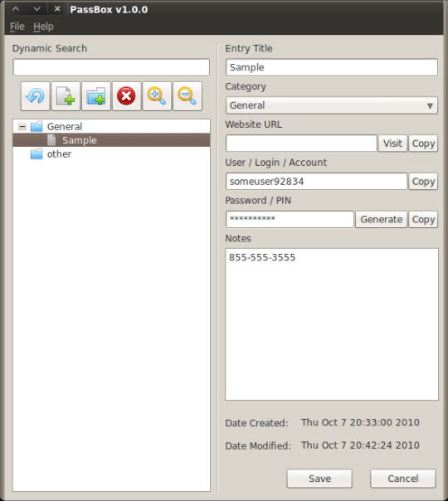Save the entry changes
This screenshot has width=448, height=501.
point(319,479)
